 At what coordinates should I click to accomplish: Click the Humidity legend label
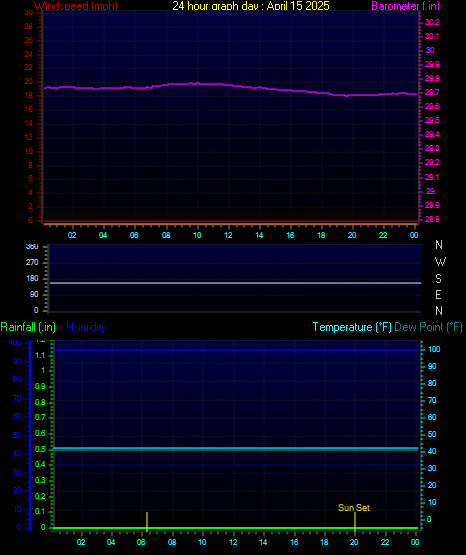tap(86, 327)
